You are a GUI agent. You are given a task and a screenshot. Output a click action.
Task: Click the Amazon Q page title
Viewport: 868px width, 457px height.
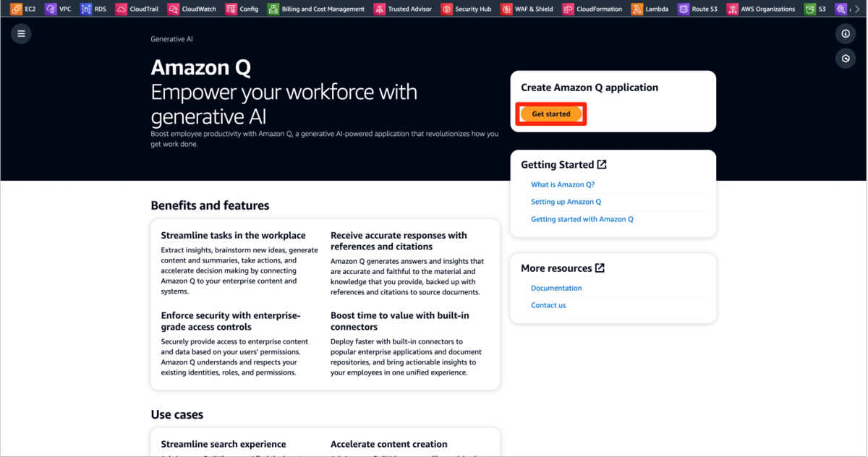pos(201,67)
